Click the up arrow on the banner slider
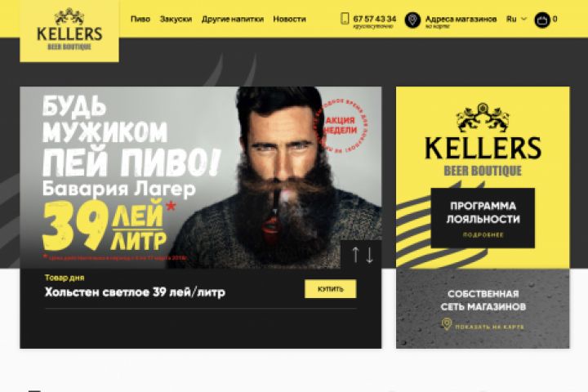This screenshot has width=588, height=392. coord(355,255)
